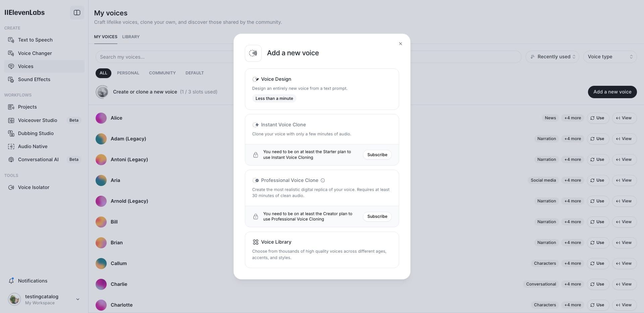Click the Adam (Legacy) voice avatar

(101, 139)
